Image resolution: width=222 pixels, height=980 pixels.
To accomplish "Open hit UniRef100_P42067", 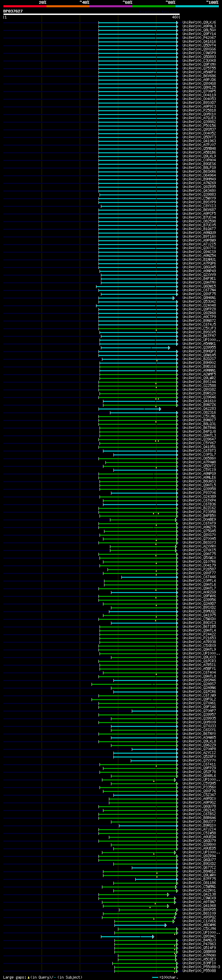I will 199,38.
